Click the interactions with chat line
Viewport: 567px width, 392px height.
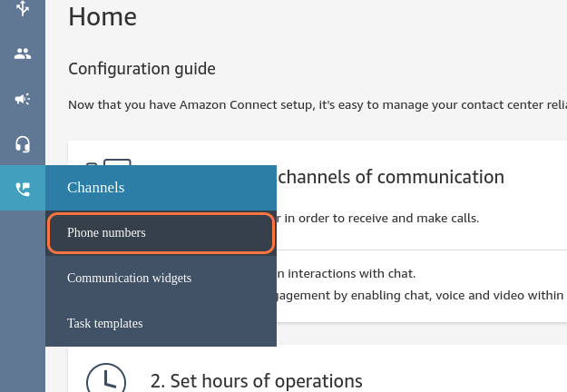[x=347, y=273]
